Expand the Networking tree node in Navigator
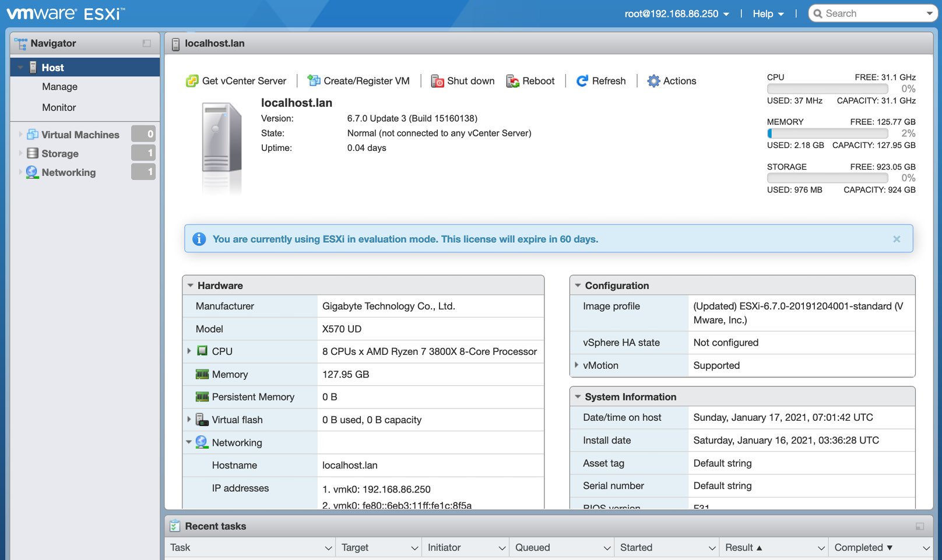 coord(20,172)
